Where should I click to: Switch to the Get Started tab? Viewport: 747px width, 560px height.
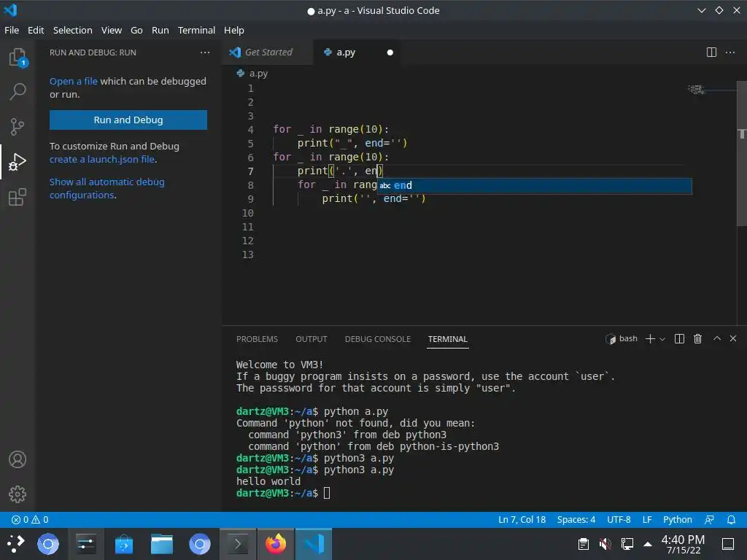(x=268, y=52)
